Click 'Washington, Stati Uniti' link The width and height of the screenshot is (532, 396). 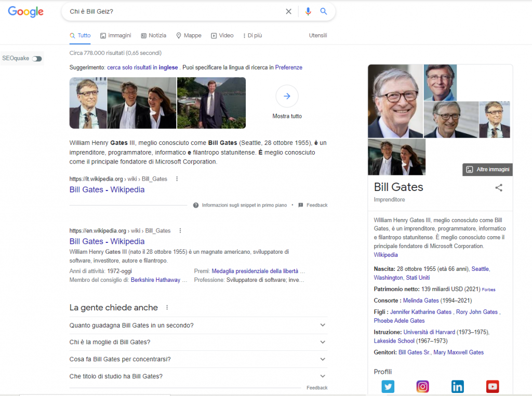point(402,278)
